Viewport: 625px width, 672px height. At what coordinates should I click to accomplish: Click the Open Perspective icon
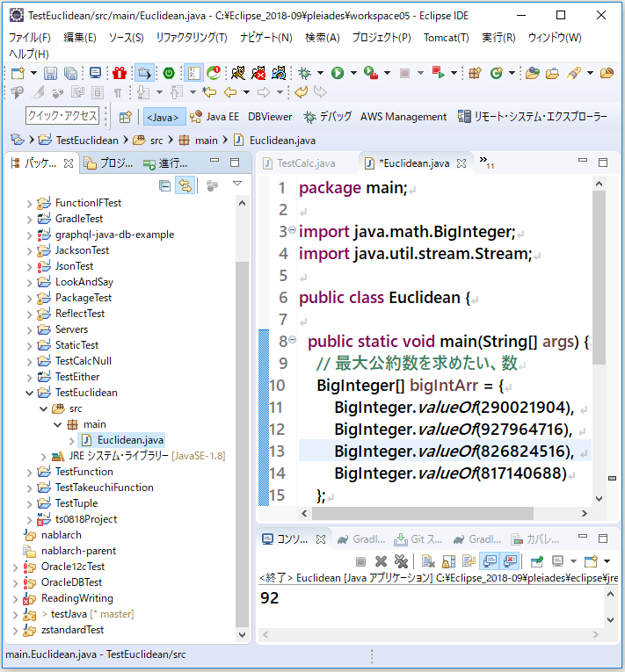125,117
